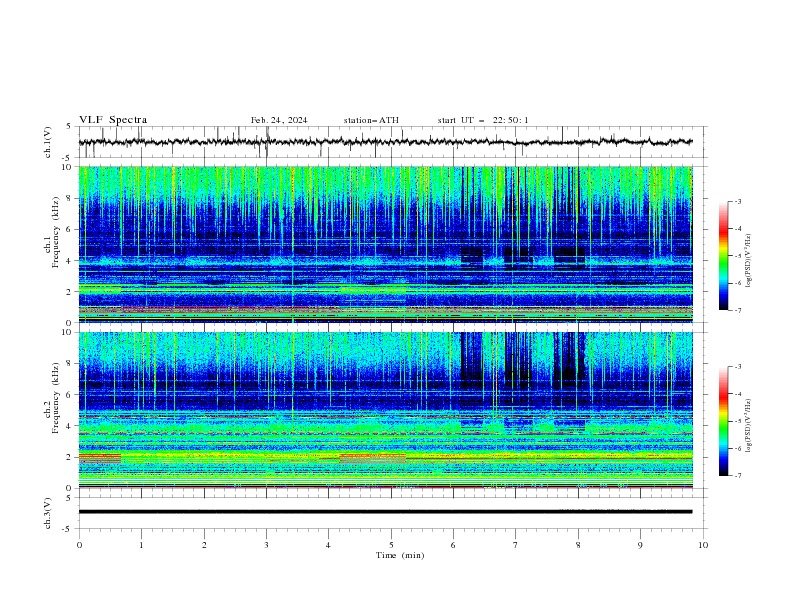
Task: Click the "7" tick label on time axis
Action: point(515,545)
